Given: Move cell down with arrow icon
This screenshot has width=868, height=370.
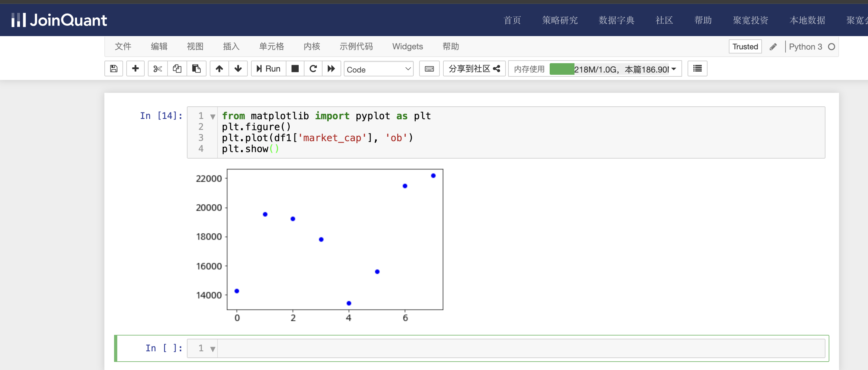Looking at the screenshot, I should [238, 69].
